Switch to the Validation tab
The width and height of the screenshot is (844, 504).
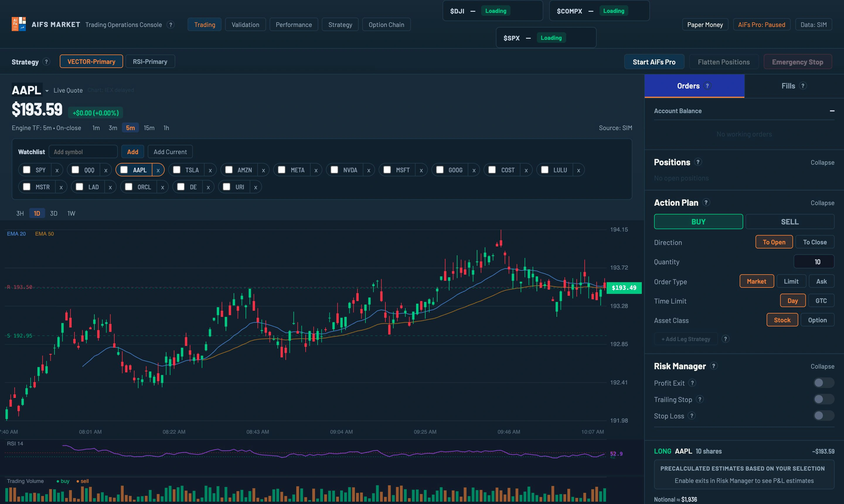(x=245, y=24)
